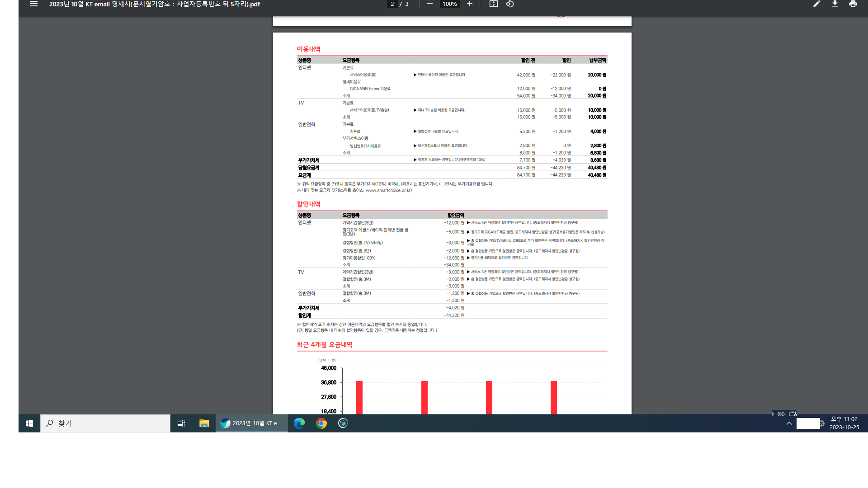Open the annotation pencil tool

point(816,4)
